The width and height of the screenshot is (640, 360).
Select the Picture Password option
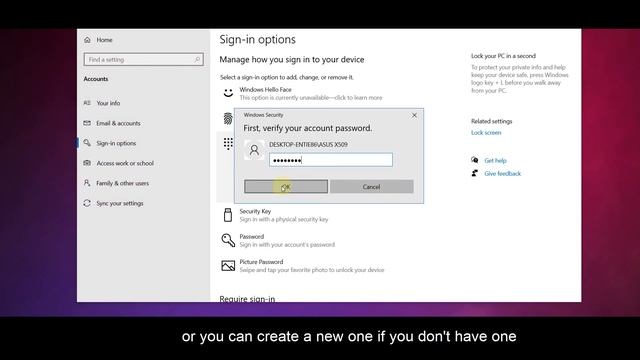[311, 266]
